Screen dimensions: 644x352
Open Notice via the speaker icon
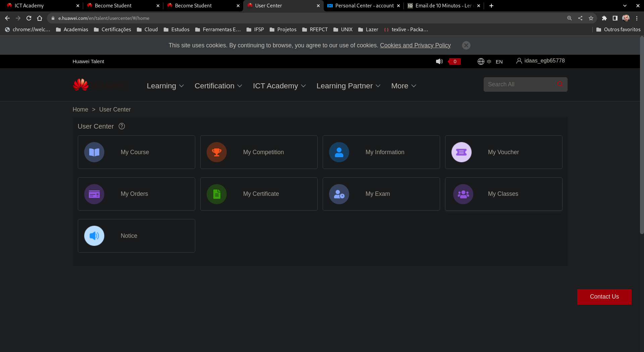(x=94, y=235)
